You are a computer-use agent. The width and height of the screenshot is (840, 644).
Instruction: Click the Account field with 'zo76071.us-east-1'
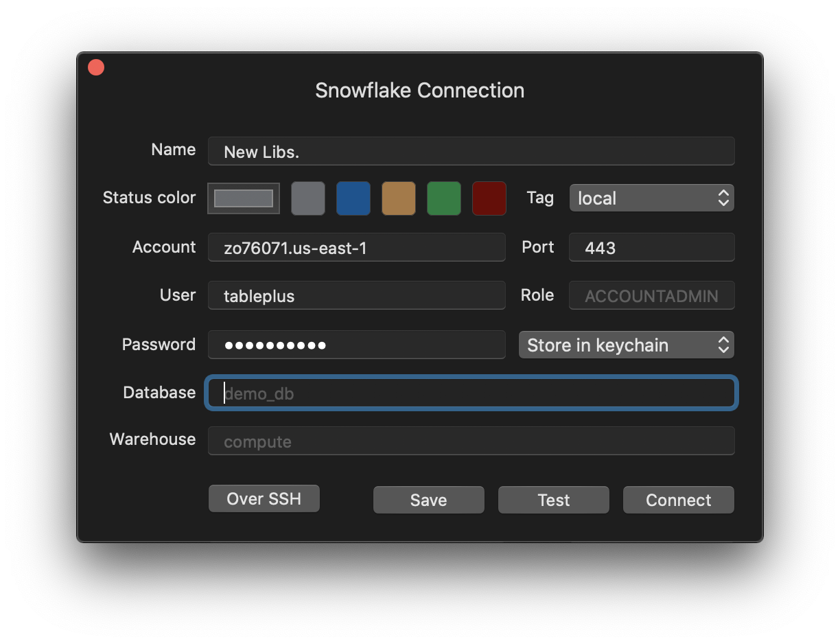[x=356, y=247]
